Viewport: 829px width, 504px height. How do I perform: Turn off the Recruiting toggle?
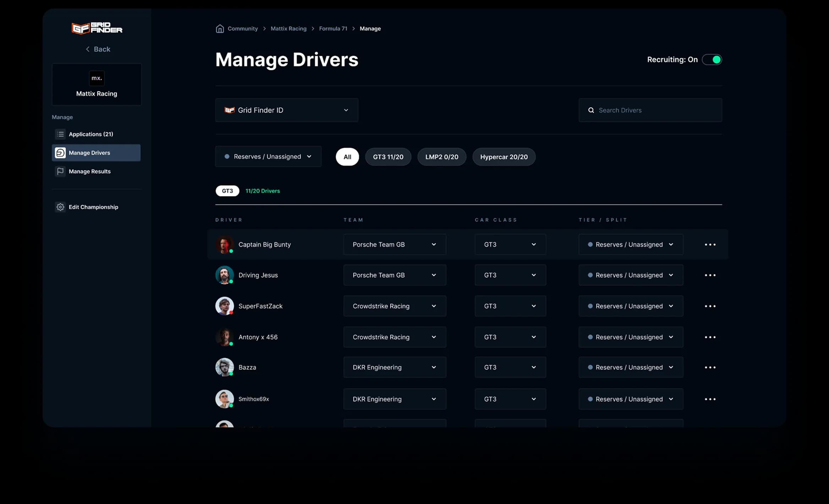(712, 60)
